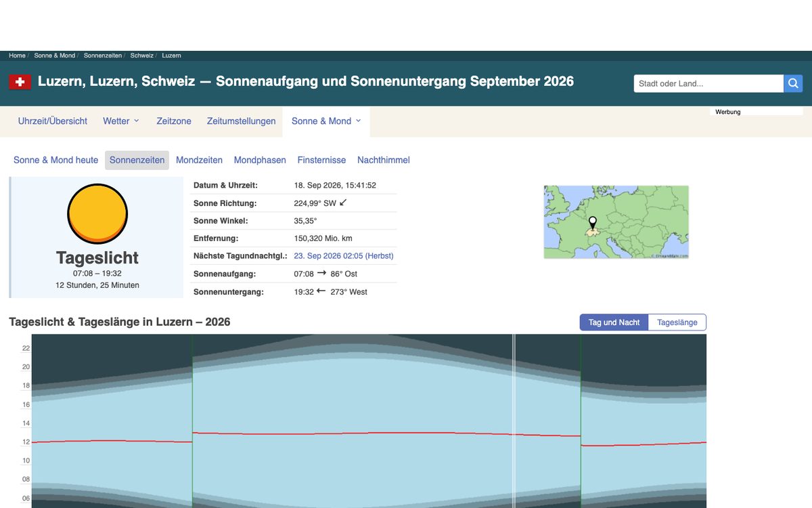Image resolution: width=812 pixels, height=508 pixels.
Task: Click the white current-date marker in chart
Action: pyautogui.click(x=514, y=420)
